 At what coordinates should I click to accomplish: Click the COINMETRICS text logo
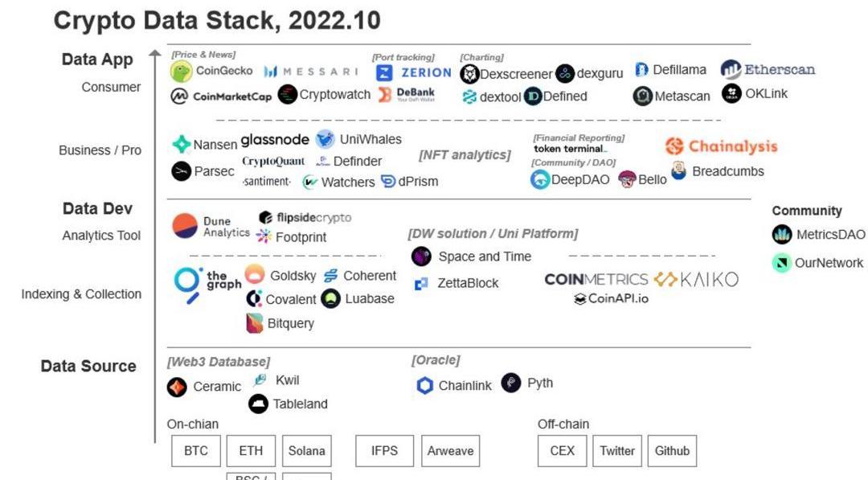pos(596,280)
